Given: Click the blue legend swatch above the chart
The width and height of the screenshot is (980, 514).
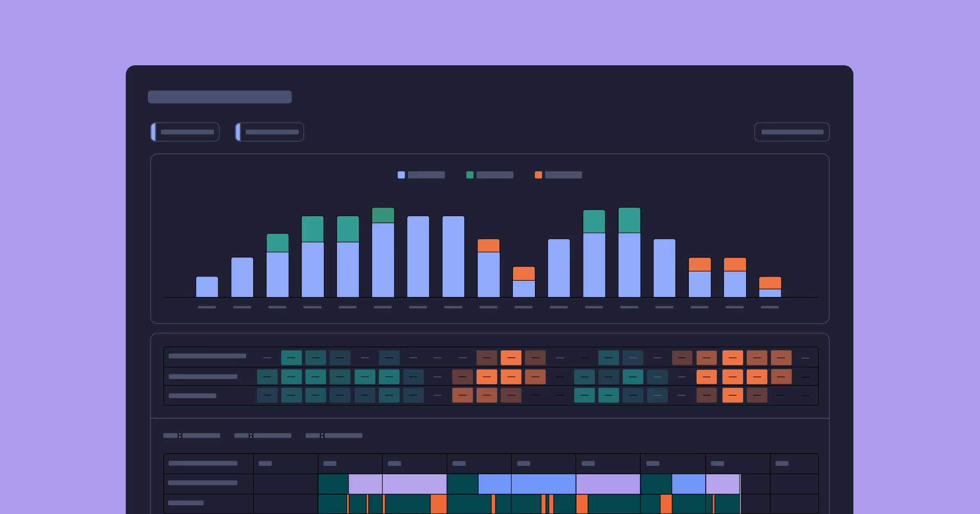Looking at the screenshot, I should (x=401, y=175).
